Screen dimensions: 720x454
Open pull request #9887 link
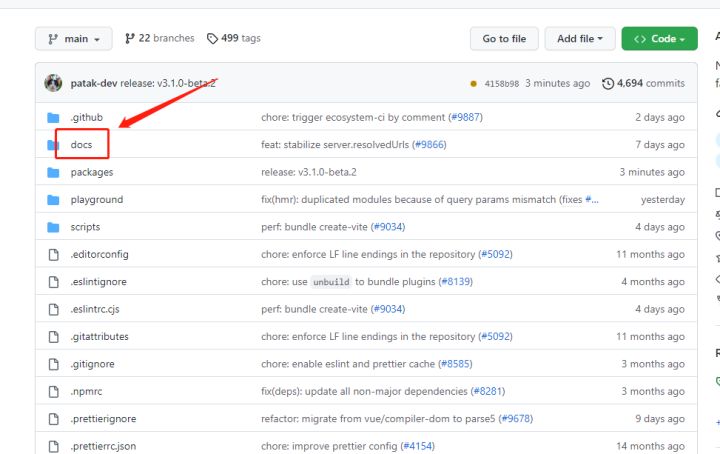pyautogui.click(x=466, y=117)
